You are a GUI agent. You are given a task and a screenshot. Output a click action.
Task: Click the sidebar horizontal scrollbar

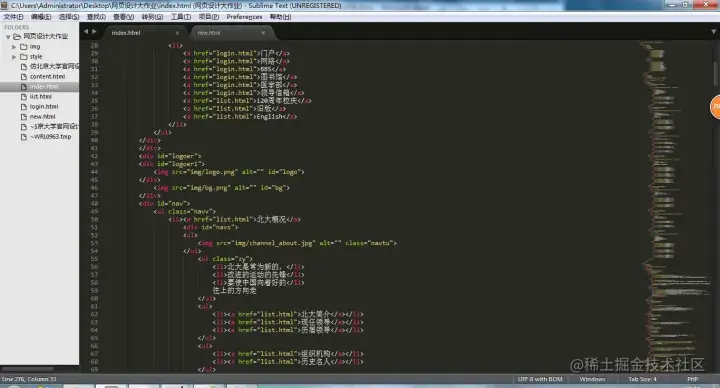28,369
